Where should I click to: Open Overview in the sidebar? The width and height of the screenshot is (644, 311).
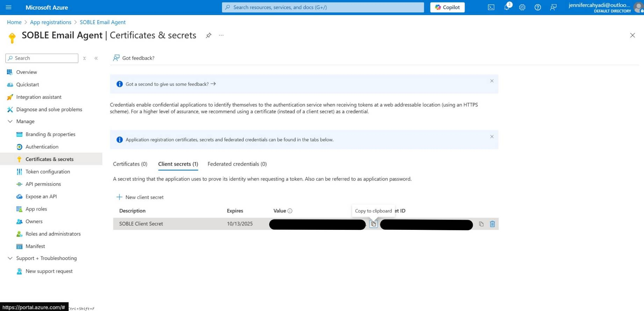point(27,72)
